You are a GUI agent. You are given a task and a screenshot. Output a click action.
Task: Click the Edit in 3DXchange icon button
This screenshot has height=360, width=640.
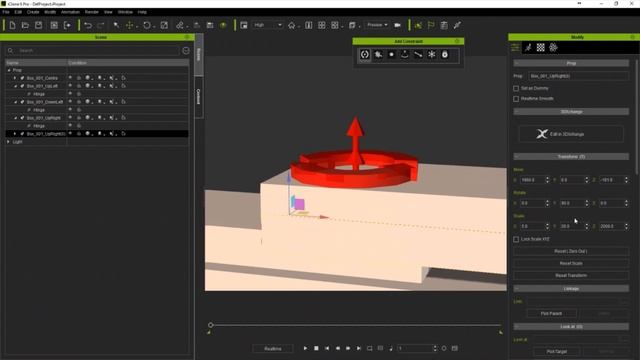click(x=571, y=134)
